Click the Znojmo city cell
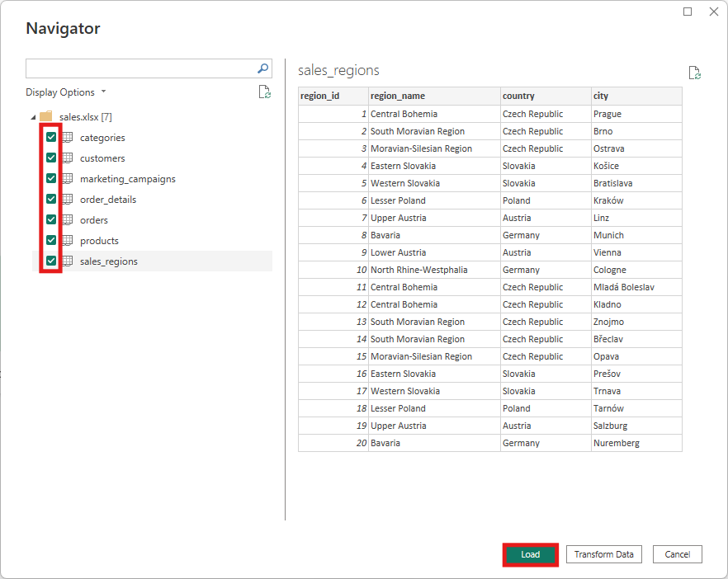The image size is (728, 579). click(636, 322)
